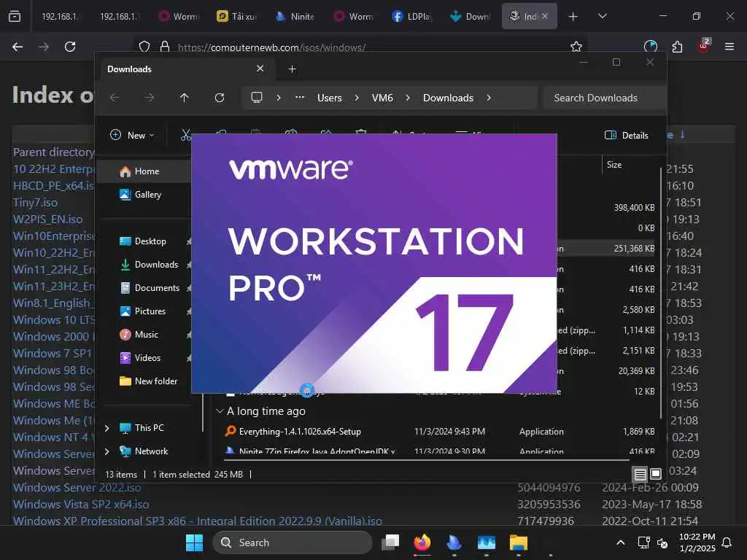This screenshot has width=747, height=560.
Task: Close the active Ind Firefox tab
Action: 545,17
